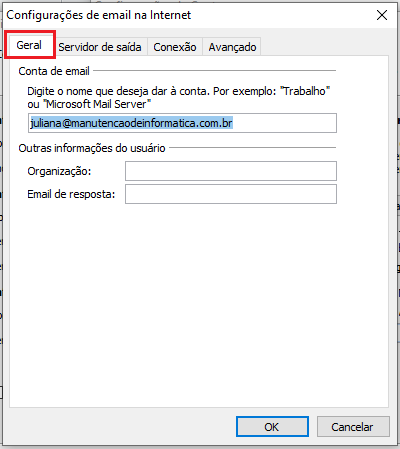Click the dialog title Configurações de email na Internet
Image resolution: width=400 pixels, height=449 pixels.
pyautogui.click(x=99, y=15)
